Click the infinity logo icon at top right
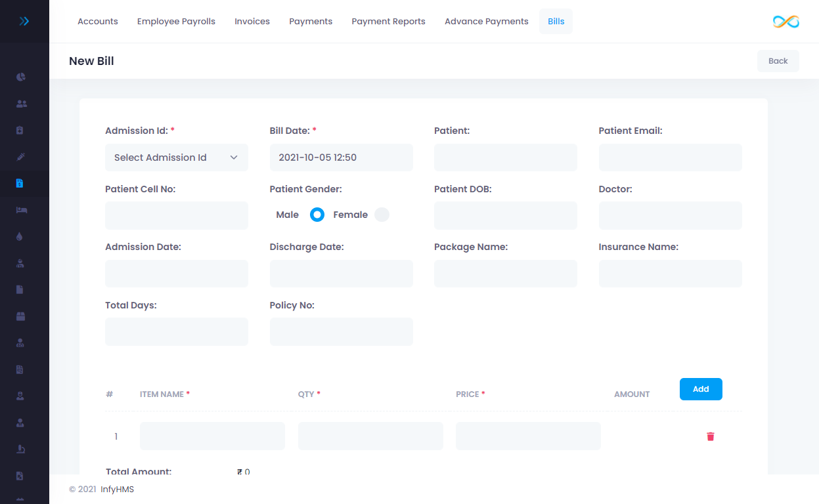The height and width of the screenshot is (504, 819). coord(786,22)
